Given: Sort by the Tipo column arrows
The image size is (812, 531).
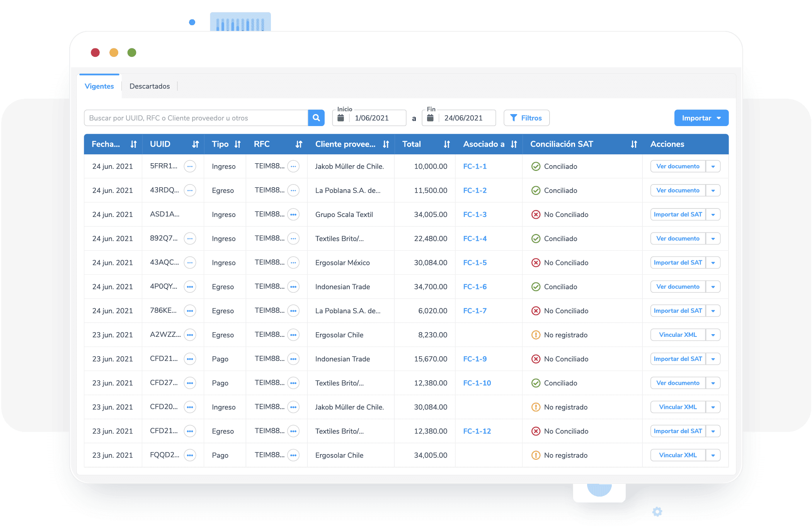Looking at the screenshot, I should pyautogui.click(x=237, y=144).
